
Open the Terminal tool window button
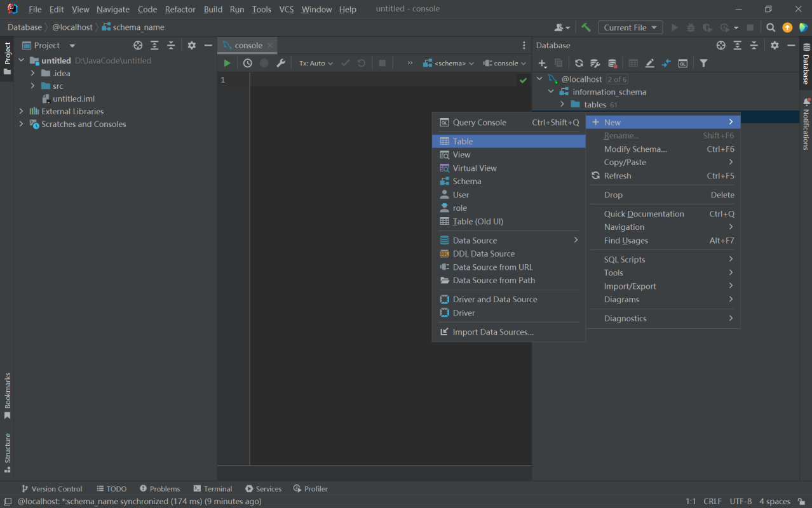click(213, 488)
